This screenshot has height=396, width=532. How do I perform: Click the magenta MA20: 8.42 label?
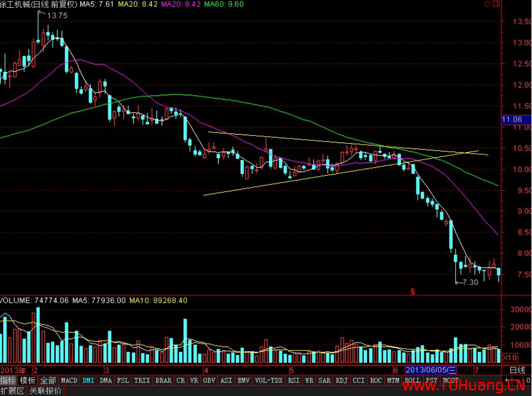coord(181,4)
